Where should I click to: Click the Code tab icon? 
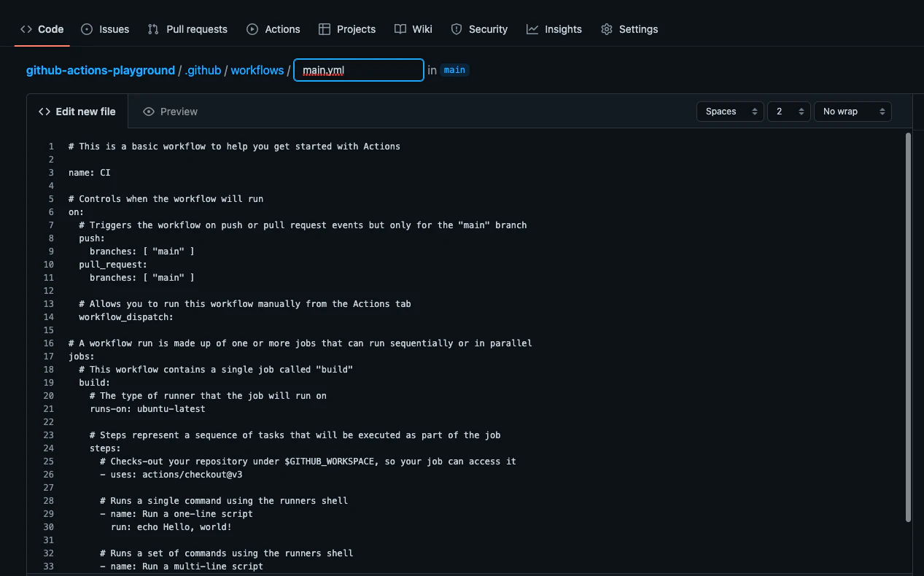pos(26,29)
